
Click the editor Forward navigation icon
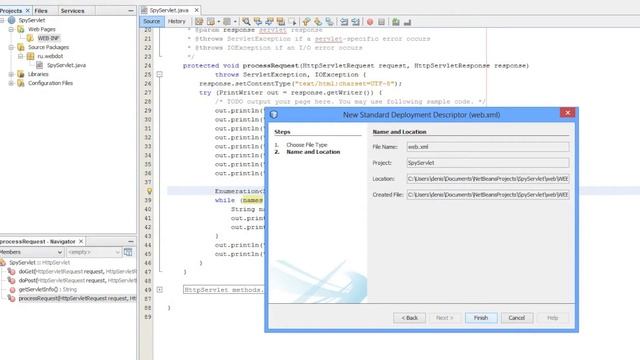pos(227,22)
